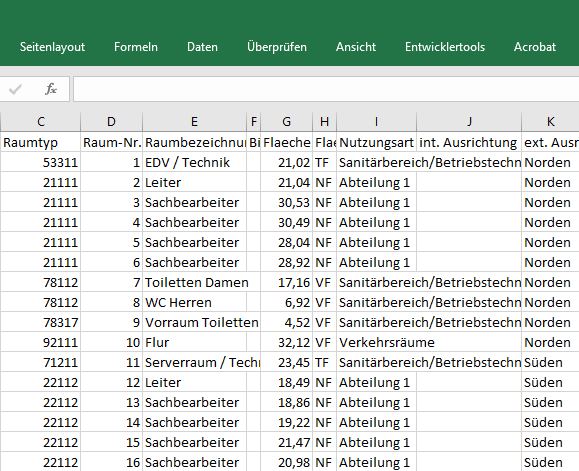Click the int. Ausrichtung header cell

click(x=469, y=142)
